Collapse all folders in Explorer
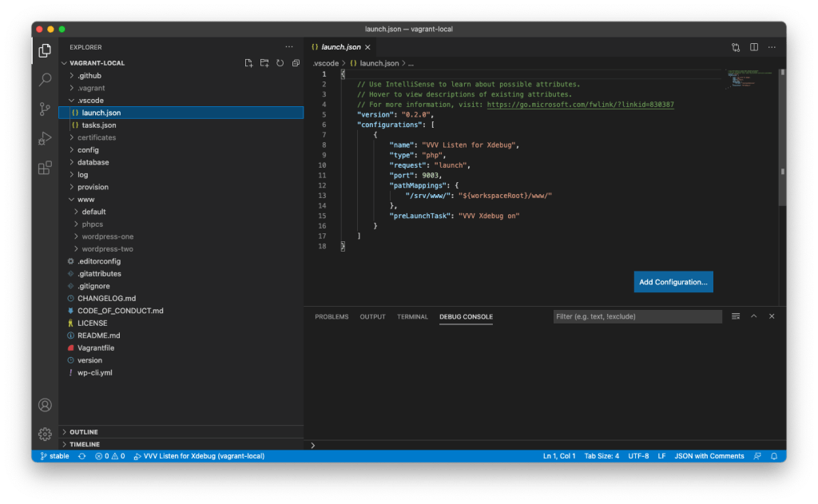Viewport: 818px width, 504px height. 295,63
